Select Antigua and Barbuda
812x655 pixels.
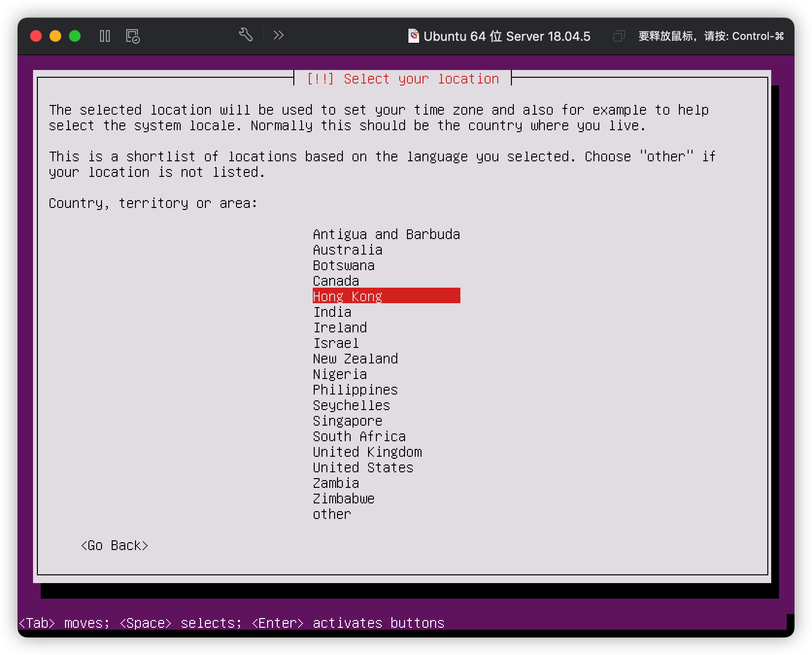(387, 234)
